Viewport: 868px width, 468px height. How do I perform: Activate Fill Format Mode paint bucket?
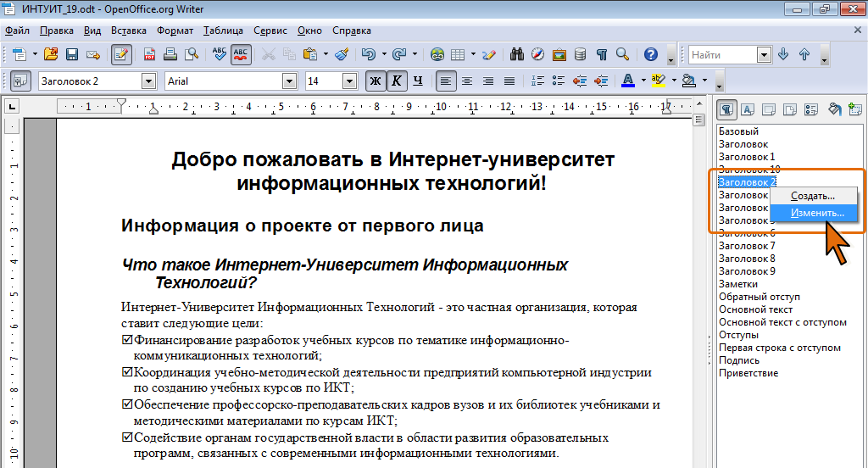click(834, 109)
